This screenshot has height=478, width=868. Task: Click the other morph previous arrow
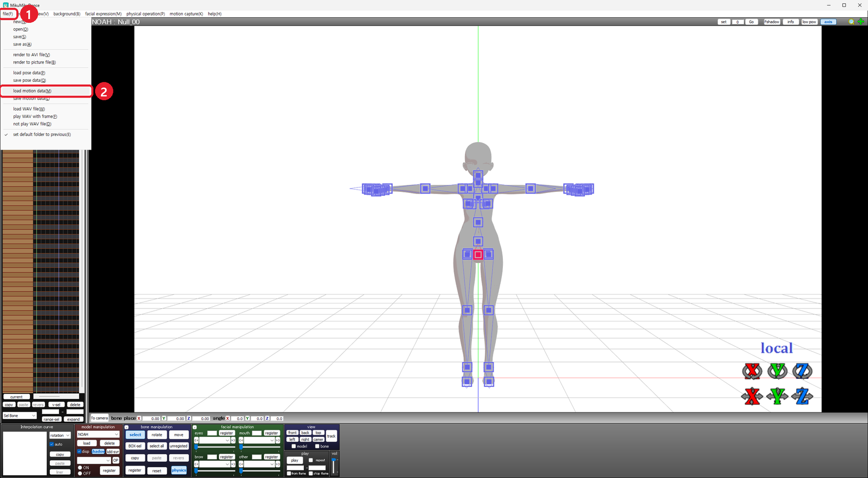coord(241,464)
